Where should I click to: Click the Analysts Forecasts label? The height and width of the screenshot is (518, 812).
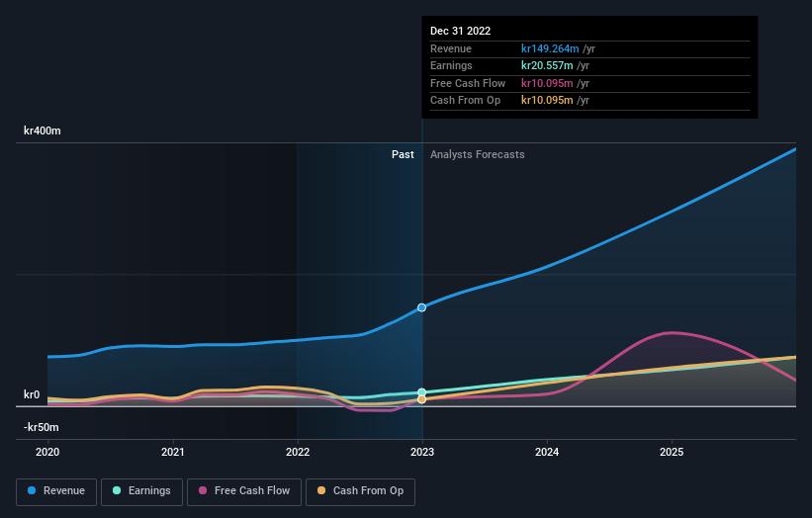[477, 154]
